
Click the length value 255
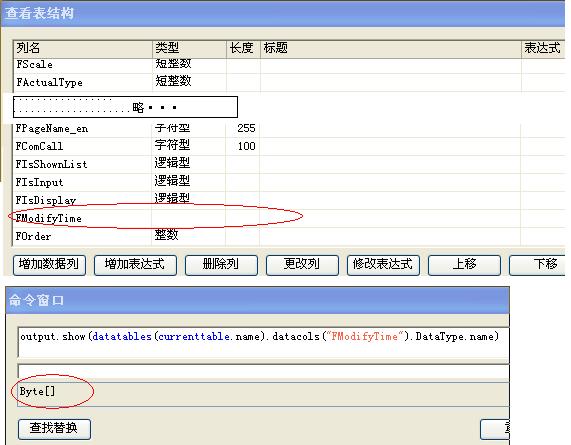(247, 128)
